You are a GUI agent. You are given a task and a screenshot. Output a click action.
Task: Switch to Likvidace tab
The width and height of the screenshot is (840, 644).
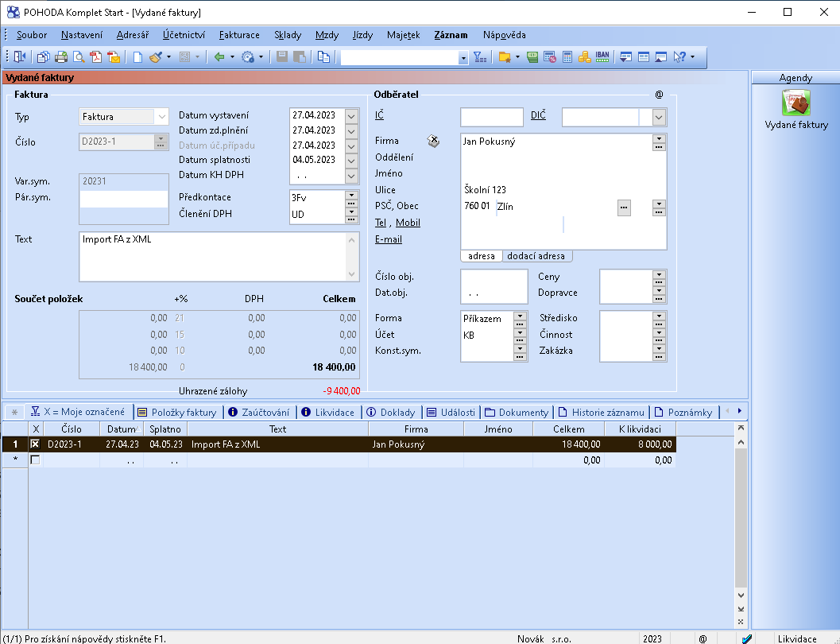[328, 412]
